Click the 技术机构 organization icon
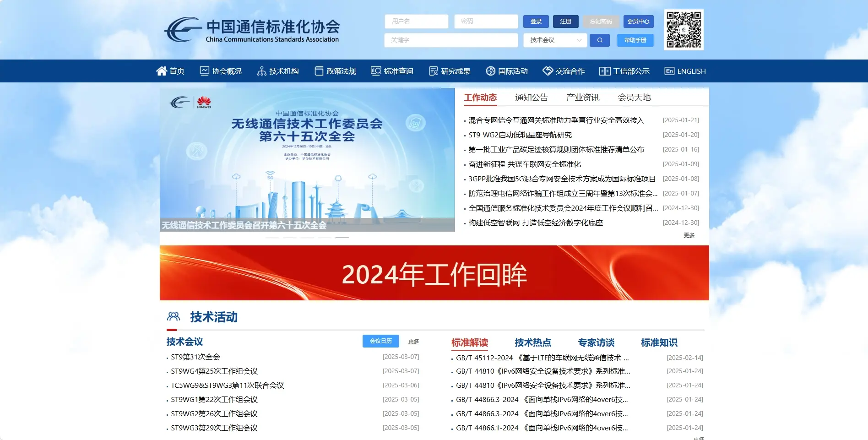This screenshot has width=868, height=440. [261, 71]
